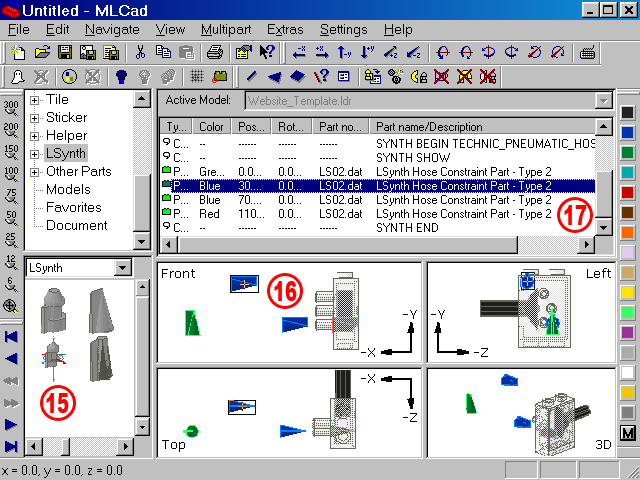Click the keyboard entry toolbar icon

click(x=587, y=53)
